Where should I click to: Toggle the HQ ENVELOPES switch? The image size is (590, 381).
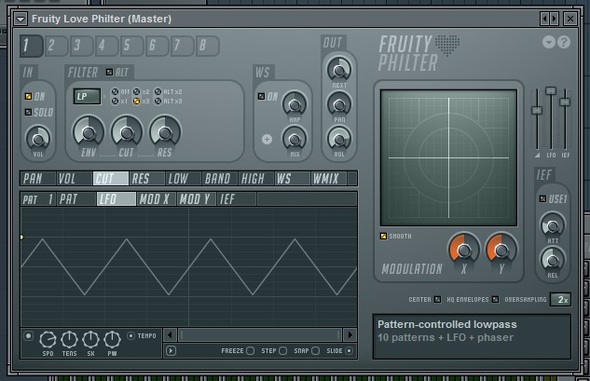point(495,299)
